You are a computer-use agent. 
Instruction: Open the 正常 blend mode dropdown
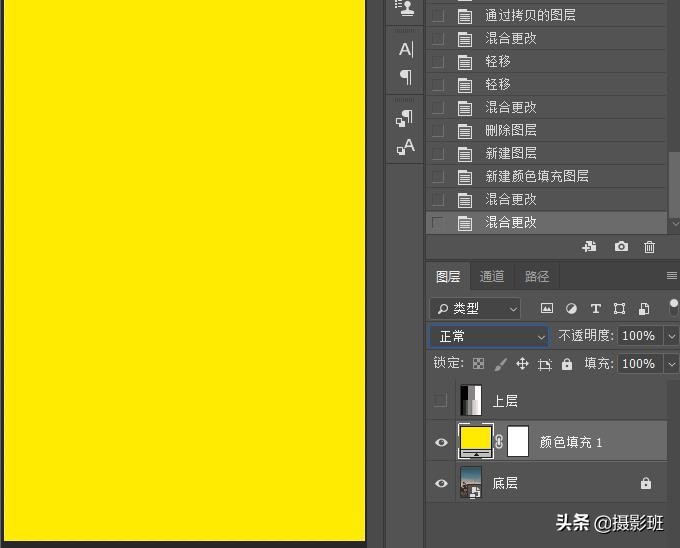[490, 336]
